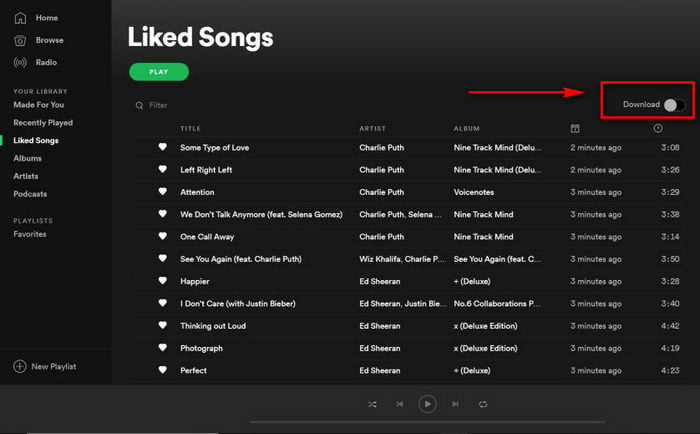Open x (Deluxe Edition) album on Photograph row
Image resolution: width=700 pixels, height=434 pixels.
pyautogui.click(x=486, y=349)
